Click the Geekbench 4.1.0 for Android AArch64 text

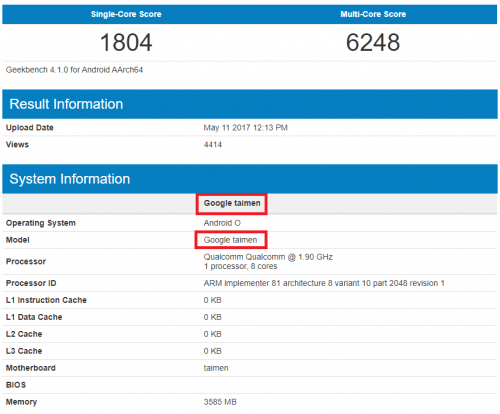tap(74, 70)
